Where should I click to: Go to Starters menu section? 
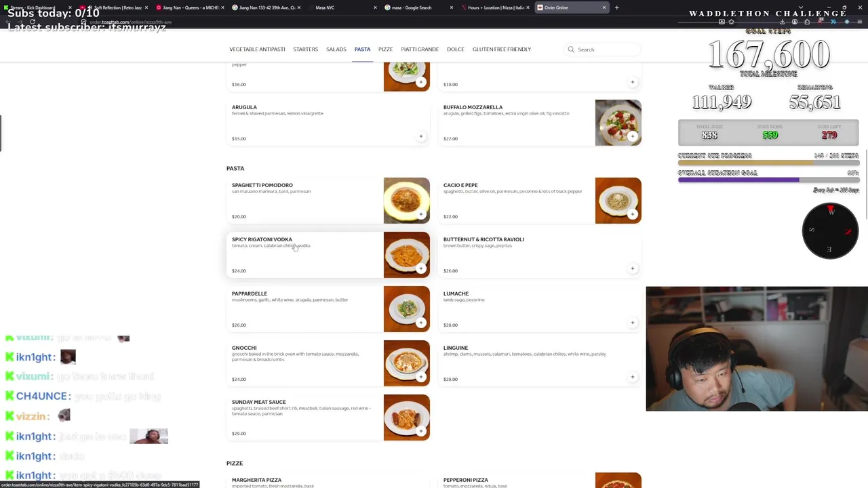(305, 49)
